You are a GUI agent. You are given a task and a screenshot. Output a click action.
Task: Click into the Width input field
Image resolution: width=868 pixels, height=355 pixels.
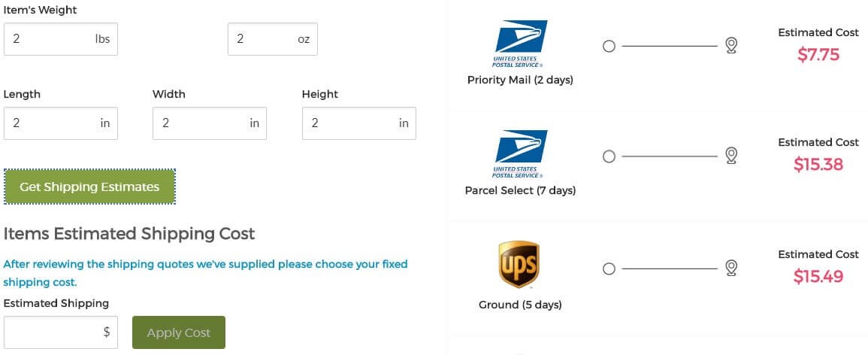tap(210, 123)
